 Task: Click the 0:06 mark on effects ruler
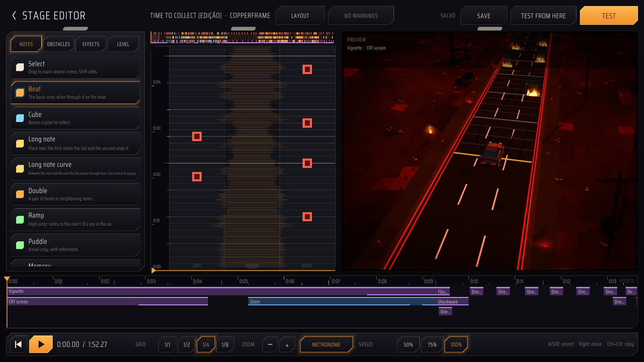(x=289, y=281)
